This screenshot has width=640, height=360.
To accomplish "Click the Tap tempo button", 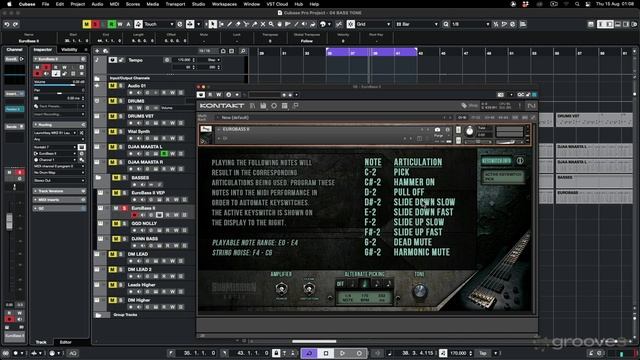I will pyautogui.click(x=483, y=353).
